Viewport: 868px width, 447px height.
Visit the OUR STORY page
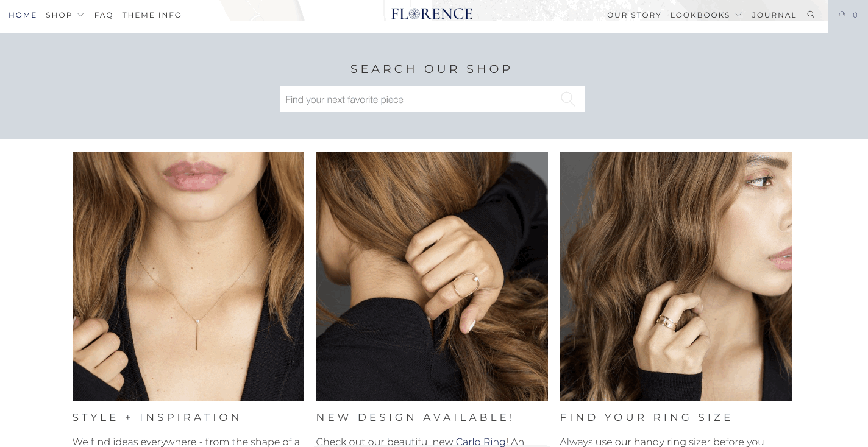point(634,15)
